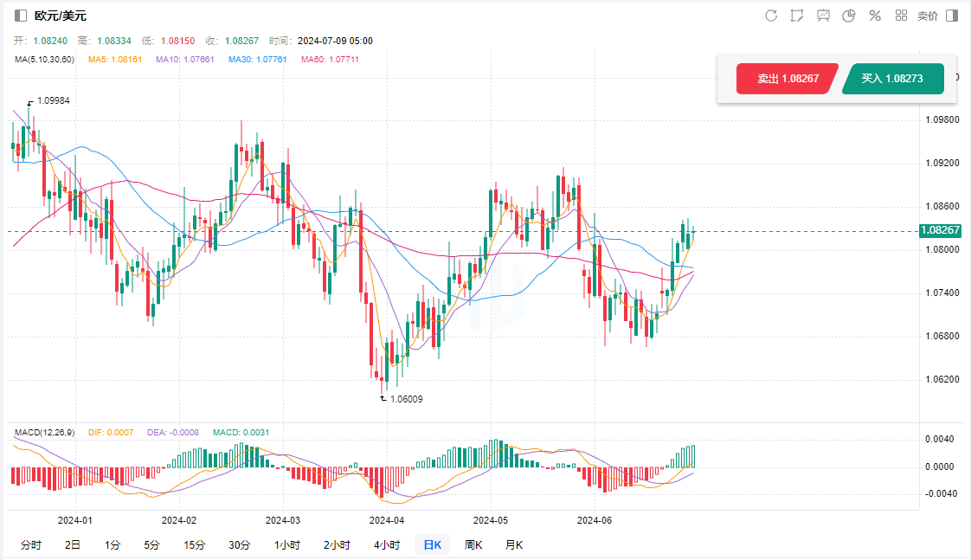Switch to the 周K weekly tab
The height and width of the screenshot is (560, 971).
pos(473,544)
